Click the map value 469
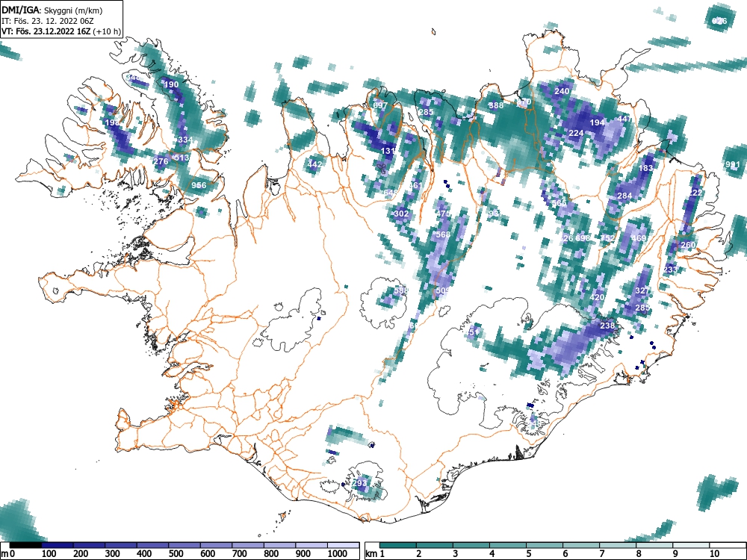The image size is (747, 560). (x=639, y=239)
